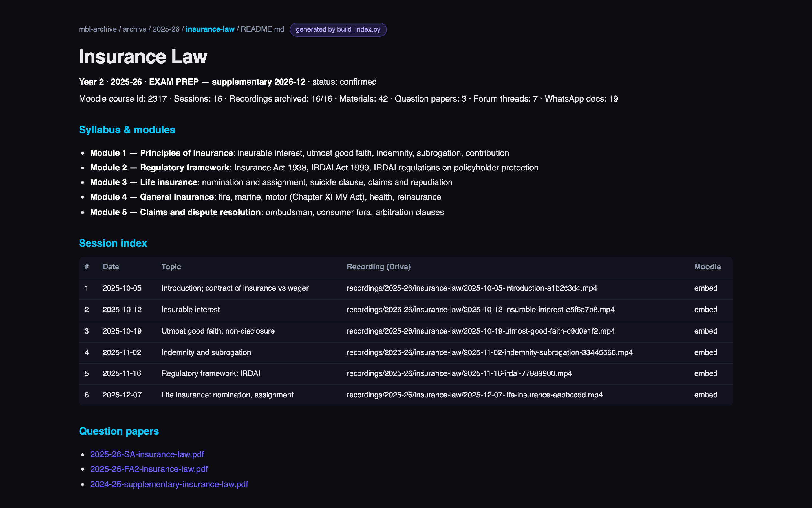Image resolution: width=812 pixels, height=508 pixels.
Task: Click the Module 4 — General insurance item
Action: point(266,197)
